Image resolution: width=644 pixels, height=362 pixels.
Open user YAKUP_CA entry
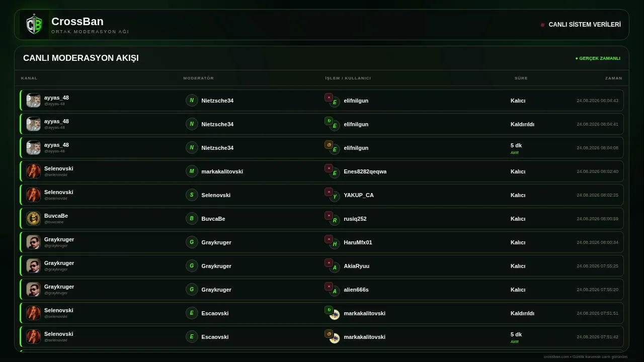(x=359, y=195)
